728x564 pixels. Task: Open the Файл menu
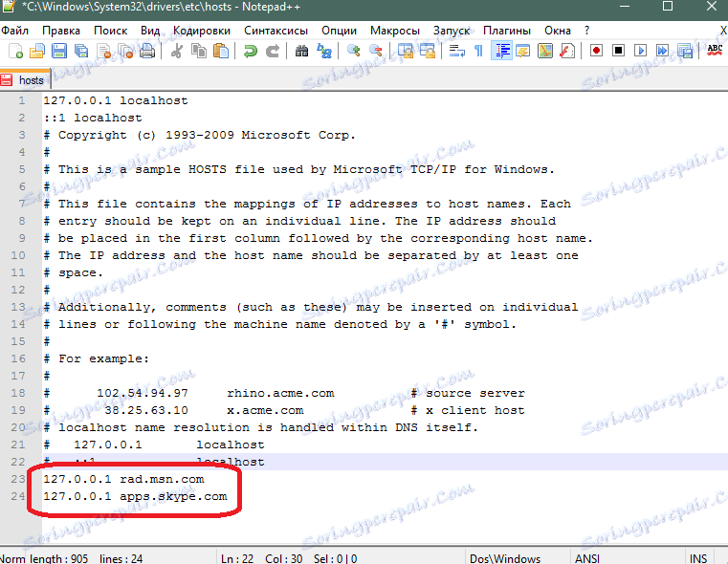click(x=14, y=31)
